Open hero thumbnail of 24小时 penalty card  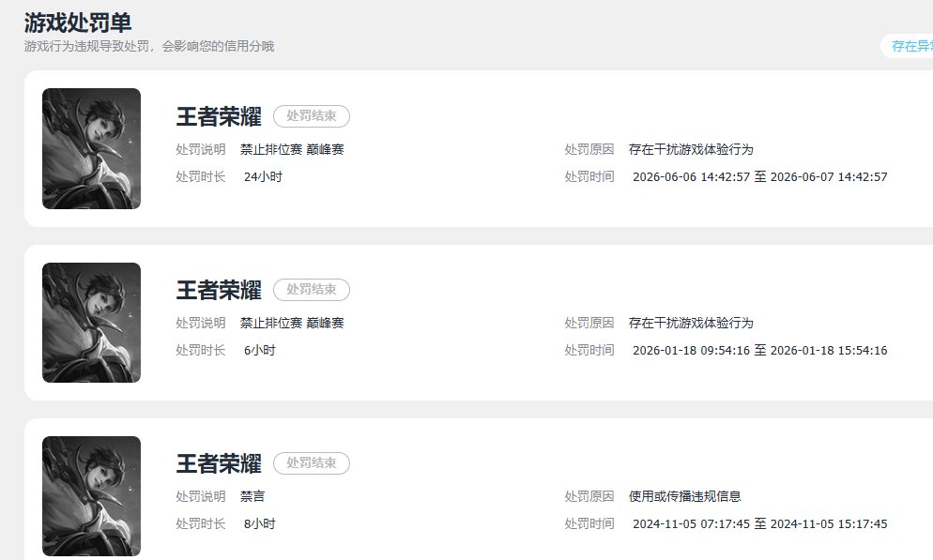coord(92,148)
